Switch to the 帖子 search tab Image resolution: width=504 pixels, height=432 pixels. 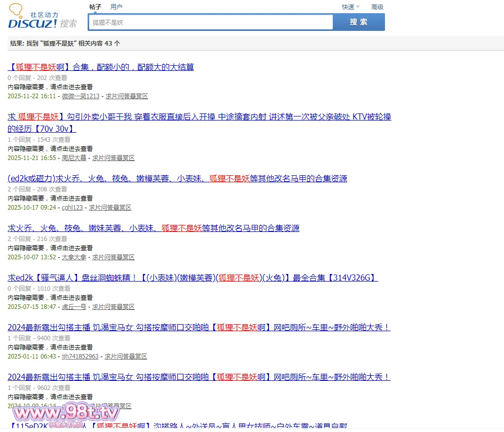click(95, 7)
